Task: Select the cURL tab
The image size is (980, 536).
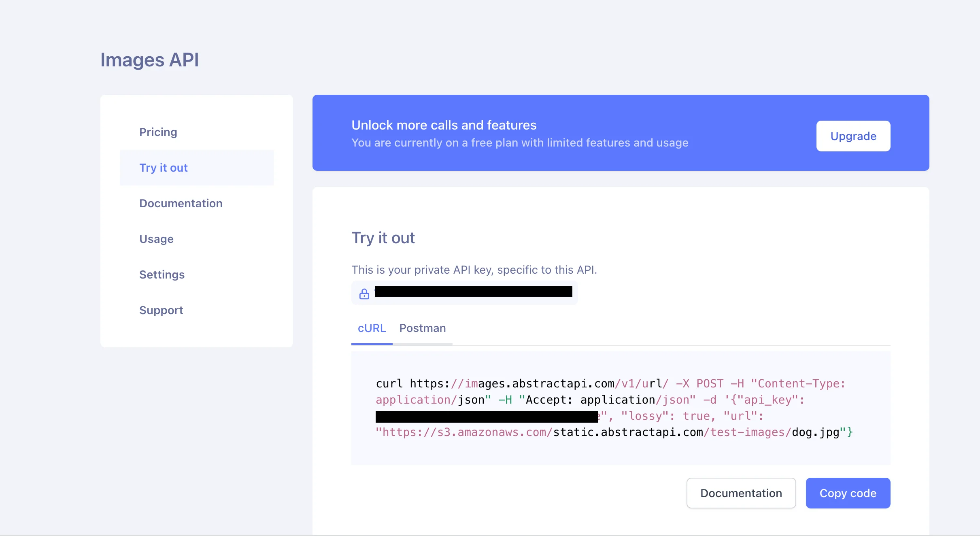Action: [x=371, y=328]
